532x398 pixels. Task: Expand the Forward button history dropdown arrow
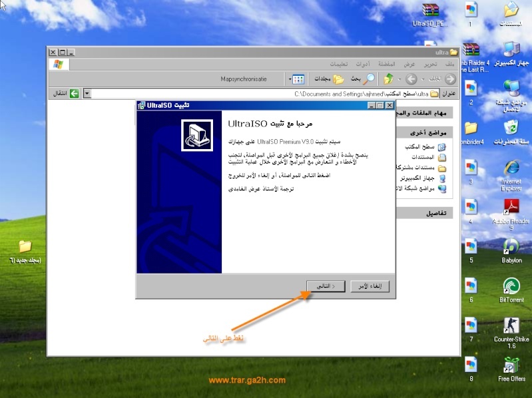[x=399, y=79]
